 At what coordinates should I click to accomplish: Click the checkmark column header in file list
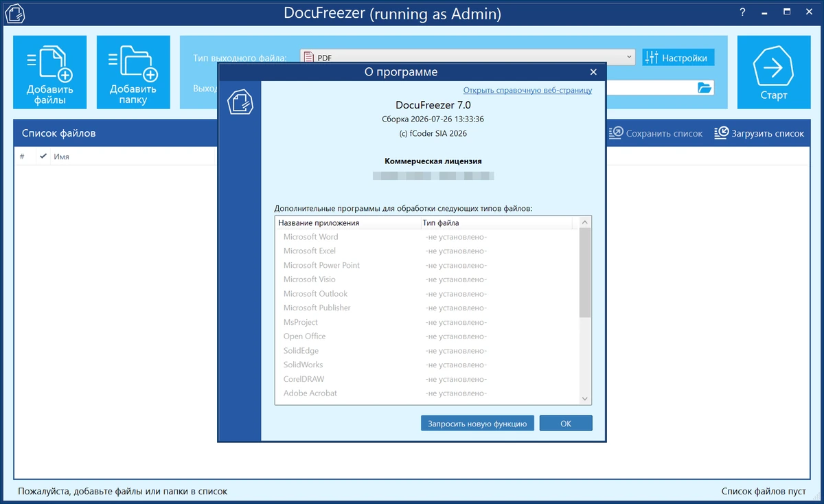(x=43, y=157)
